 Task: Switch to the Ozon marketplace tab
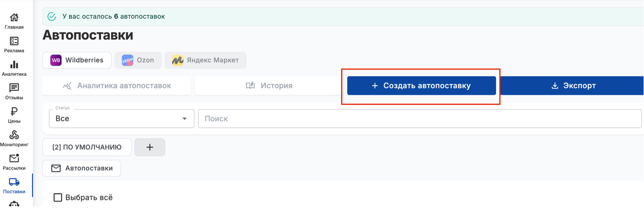[138, 60]
